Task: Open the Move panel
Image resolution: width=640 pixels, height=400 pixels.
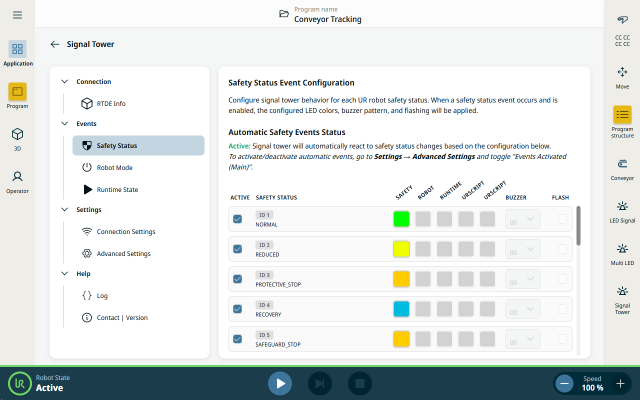Action: pos(622,77)
